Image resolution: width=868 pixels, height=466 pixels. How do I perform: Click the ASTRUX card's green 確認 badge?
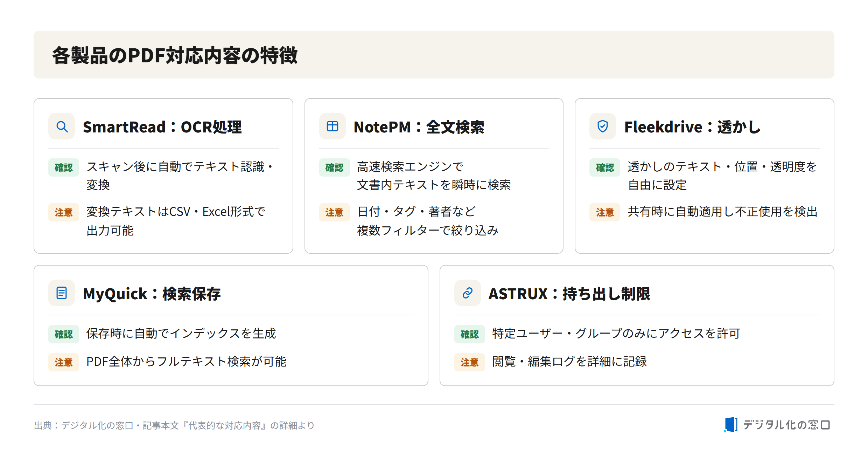tap(469, 334)
